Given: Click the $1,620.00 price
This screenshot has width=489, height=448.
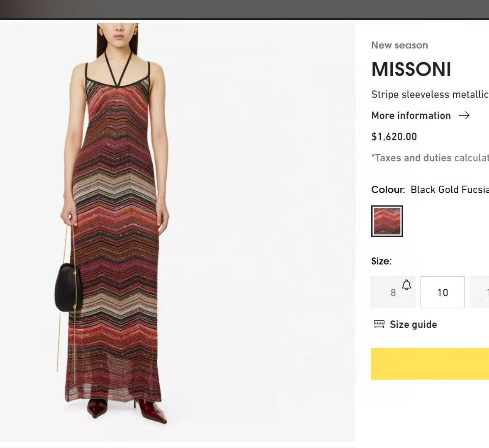Looking at the screenshot, I should point(394,137).
